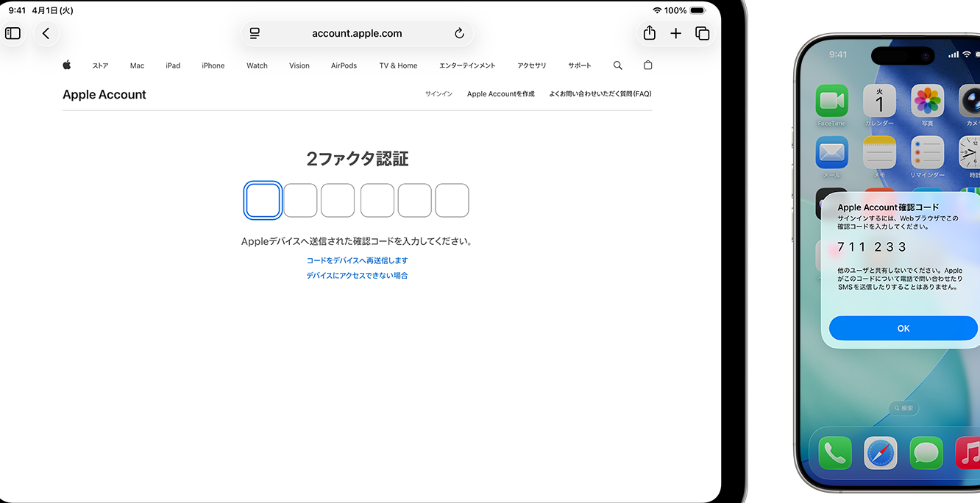Open the Share sheet icon
Viewport: 980px width, 503px height.
click(x=649, y=33)
